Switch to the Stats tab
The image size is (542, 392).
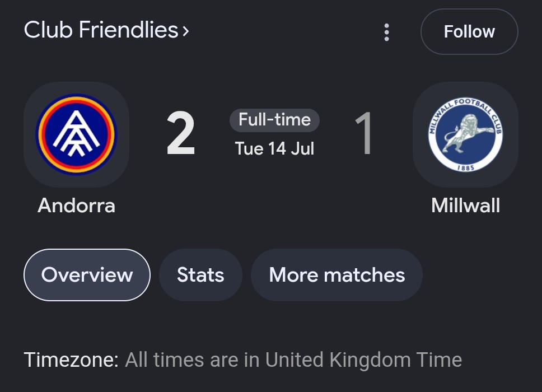pos(200,275)
